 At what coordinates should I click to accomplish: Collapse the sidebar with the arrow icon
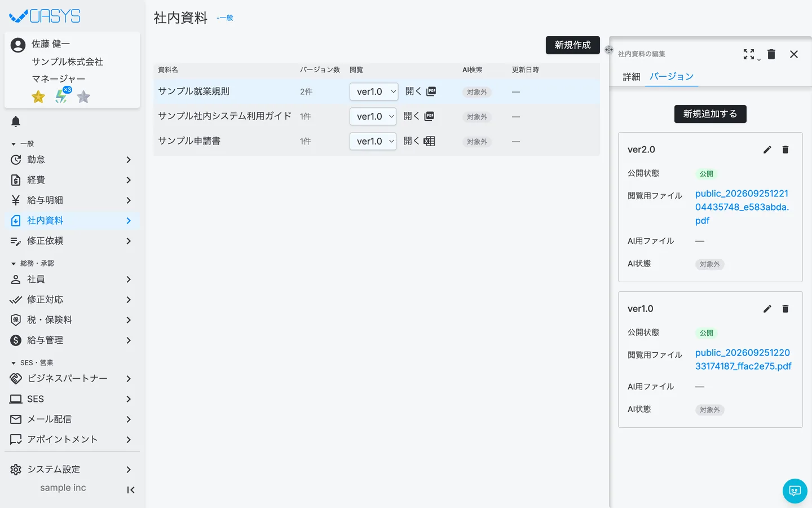click(x=131, y=490)
